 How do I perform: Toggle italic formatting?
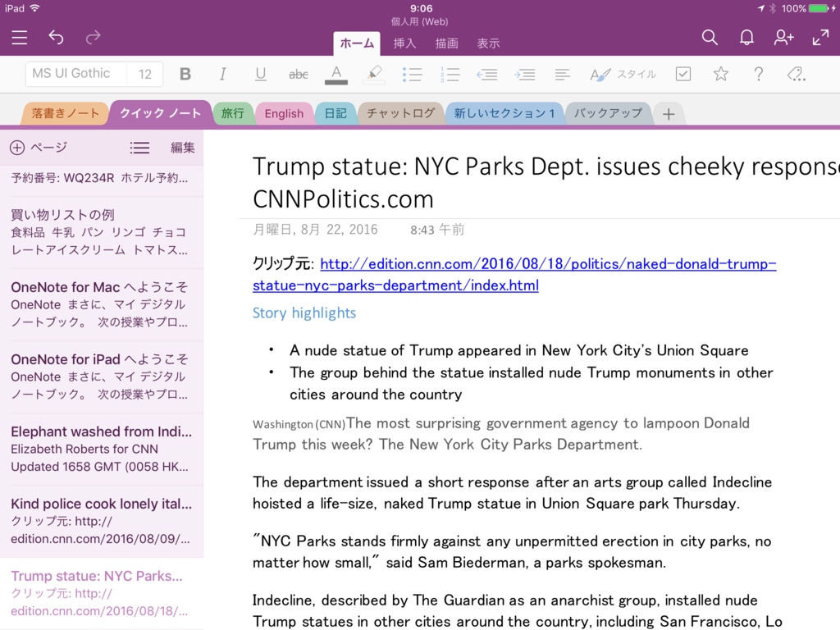[223, 74]
